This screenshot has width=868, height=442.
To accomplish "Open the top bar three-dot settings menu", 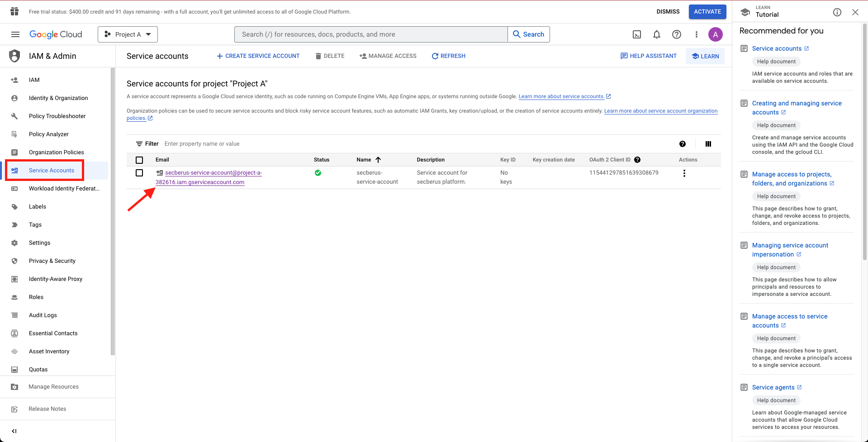I will tap(697, 34).
